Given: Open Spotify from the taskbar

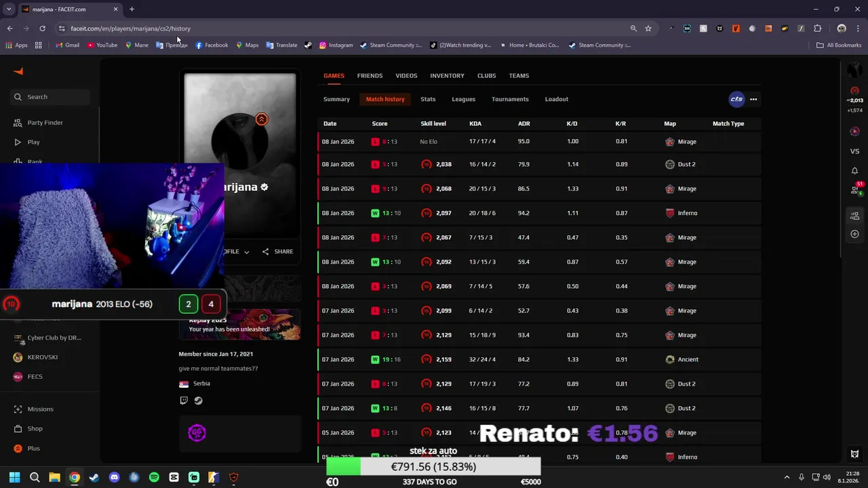Looking at the screenshot, I should click(x=154, y=477).
